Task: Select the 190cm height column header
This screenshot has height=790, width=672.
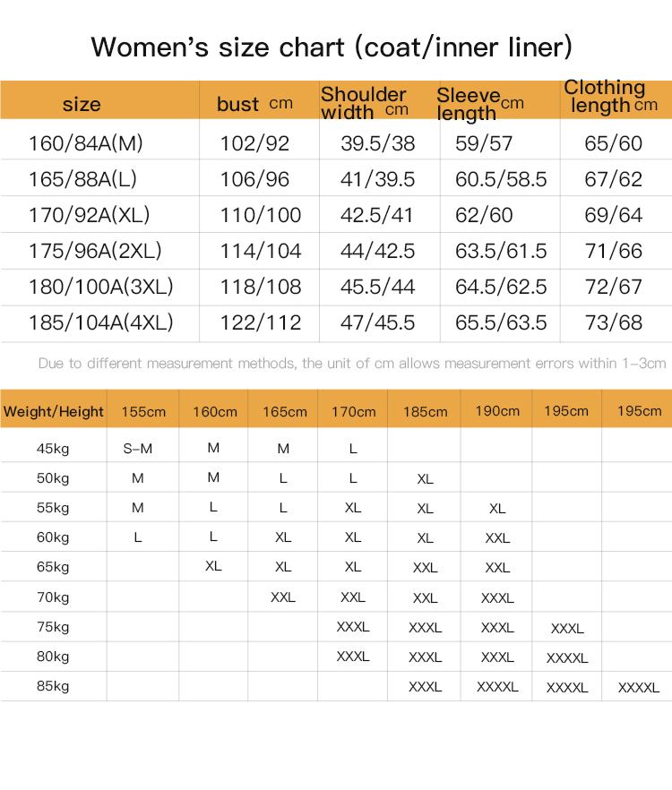Action: coord(497,411)
